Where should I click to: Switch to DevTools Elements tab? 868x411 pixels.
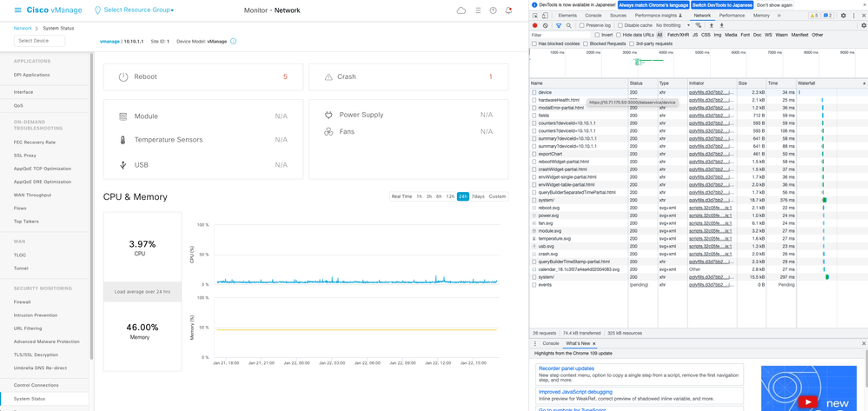coord(567,16)
